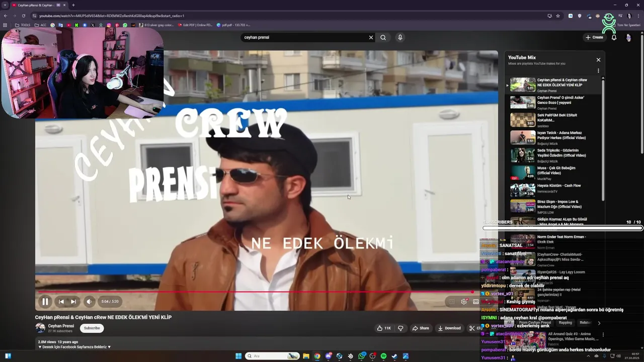Dislike the video with thumbs-down

click(400, 328)
